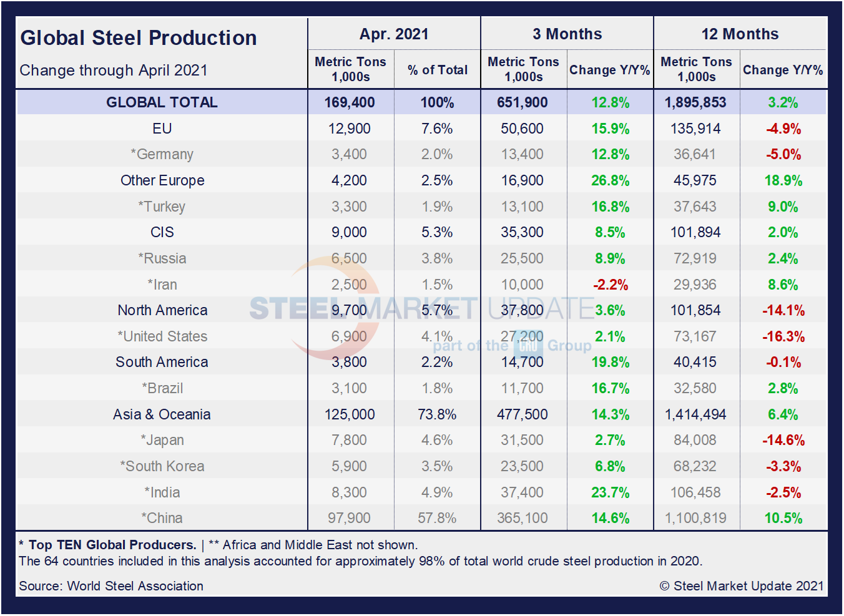Click the *Germany row label
This screenshot has width=844, height=616.
click(162, 154)
